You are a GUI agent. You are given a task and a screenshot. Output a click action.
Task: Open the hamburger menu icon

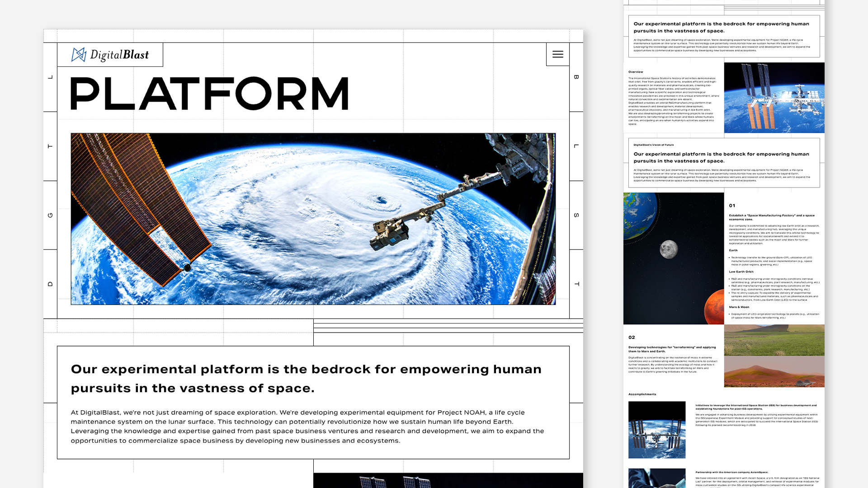point(558,54)
